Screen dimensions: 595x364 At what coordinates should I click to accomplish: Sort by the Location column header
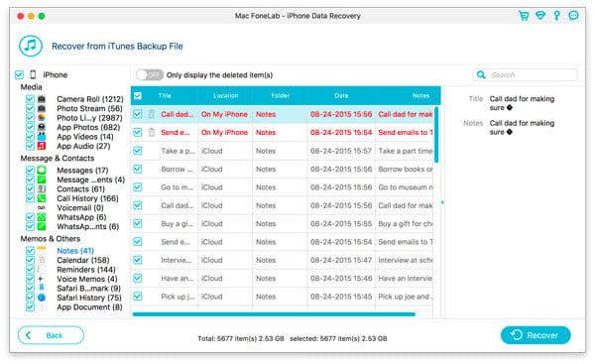(x=225, y=95)
